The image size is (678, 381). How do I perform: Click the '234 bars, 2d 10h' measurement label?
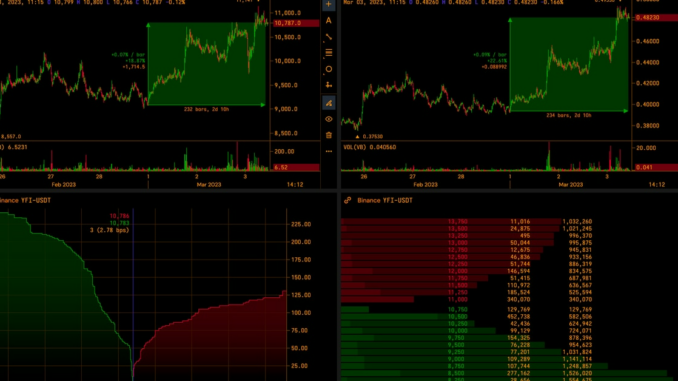point(569,115)
